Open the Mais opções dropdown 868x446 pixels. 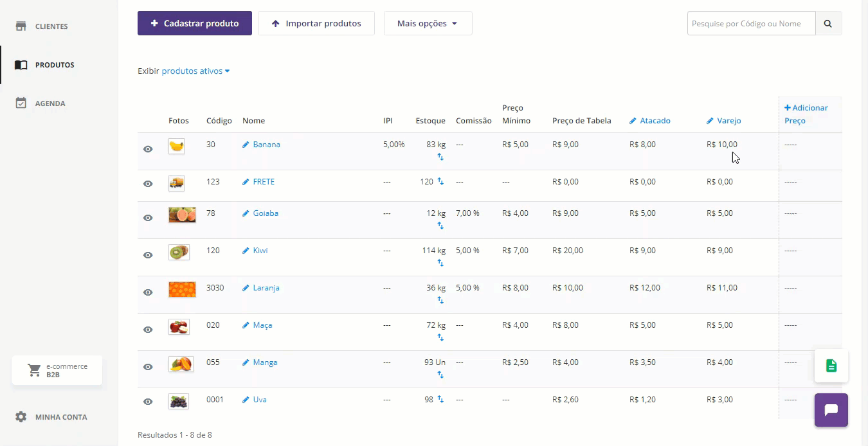click(x=428, y=24)
